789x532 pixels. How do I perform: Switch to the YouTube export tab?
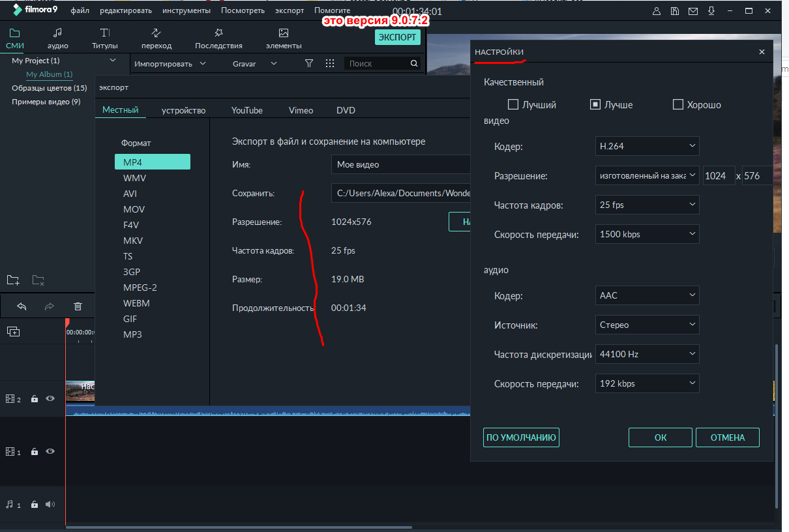pos(246,110)
